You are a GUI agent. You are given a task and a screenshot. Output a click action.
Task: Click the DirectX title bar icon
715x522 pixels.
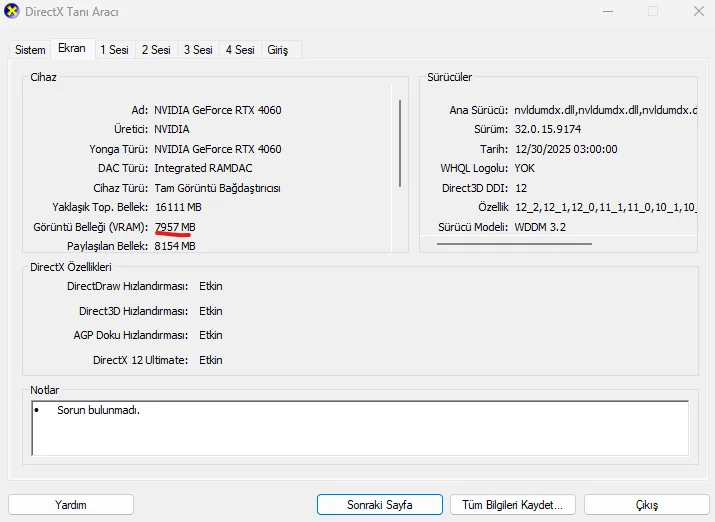pyautogui.click(x=12, y=11)
